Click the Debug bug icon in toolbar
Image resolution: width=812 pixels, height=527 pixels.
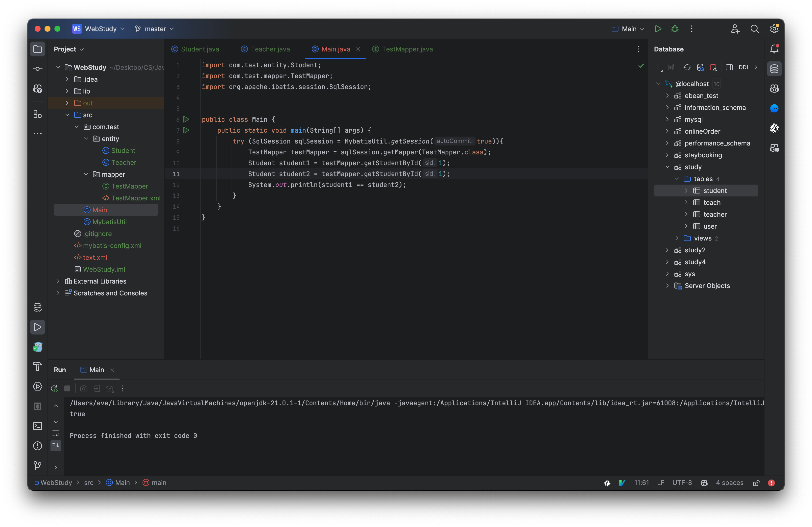674,29
